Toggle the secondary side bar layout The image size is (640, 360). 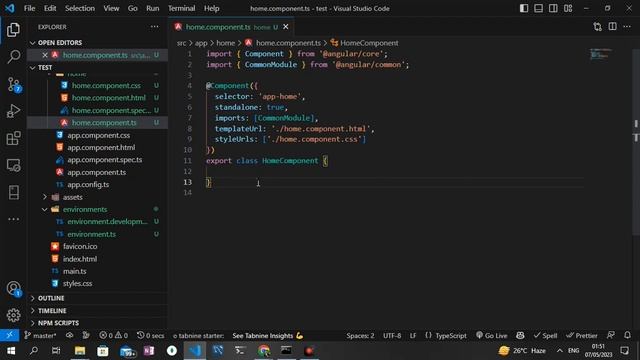pyautogui.click(x=553, y=8)
